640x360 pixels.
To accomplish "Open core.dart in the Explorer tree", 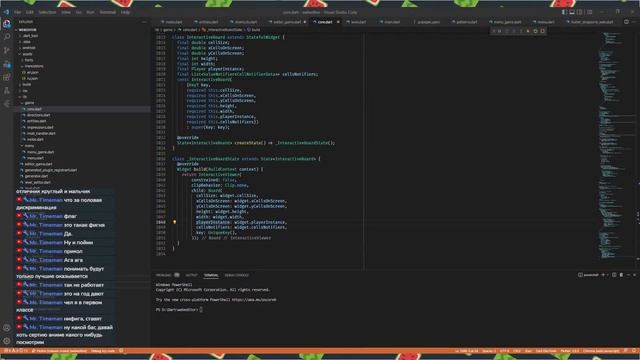I will [x=34, y=109].
